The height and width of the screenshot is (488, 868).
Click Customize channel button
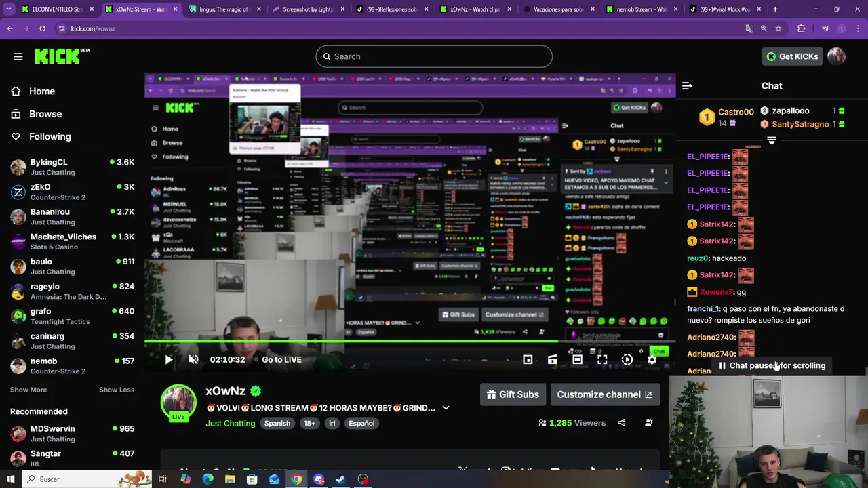tap(604, 394)
